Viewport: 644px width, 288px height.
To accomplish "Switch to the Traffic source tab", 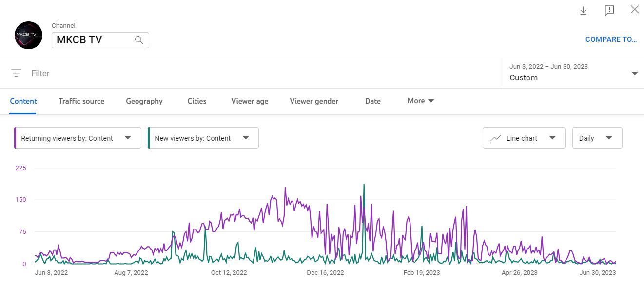I will coord(81,101).
